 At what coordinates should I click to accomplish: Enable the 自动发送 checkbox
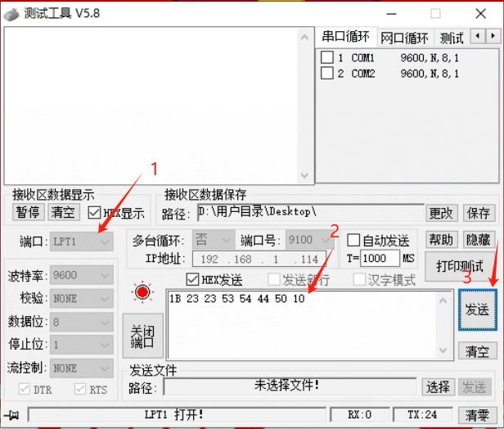[x=353, y=240]
